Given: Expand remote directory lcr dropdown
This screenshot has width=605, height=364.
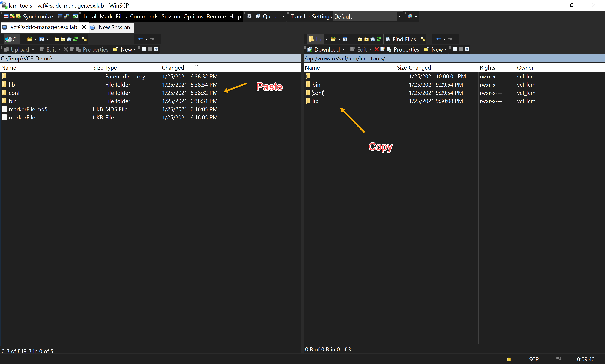Looking at the screenshot, I should coord(326,39).
